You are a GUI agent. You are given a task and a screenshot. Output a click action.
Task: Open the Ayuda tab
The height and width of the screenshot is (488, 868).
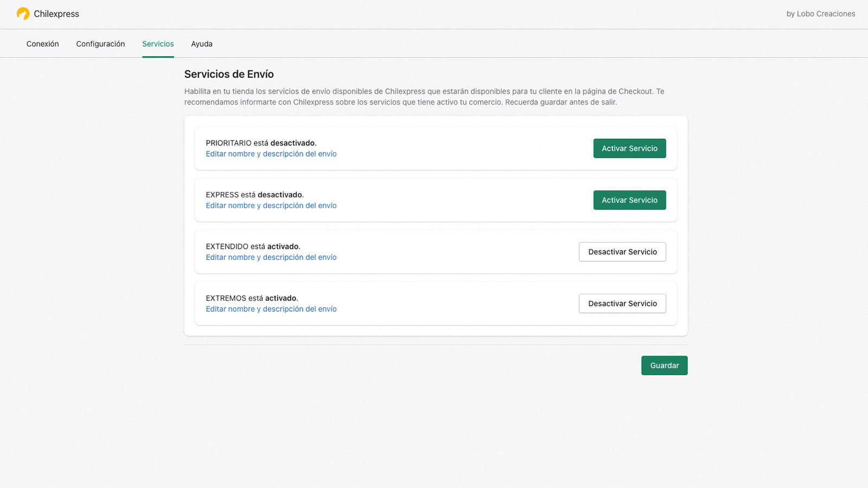(x=202, y=44)
